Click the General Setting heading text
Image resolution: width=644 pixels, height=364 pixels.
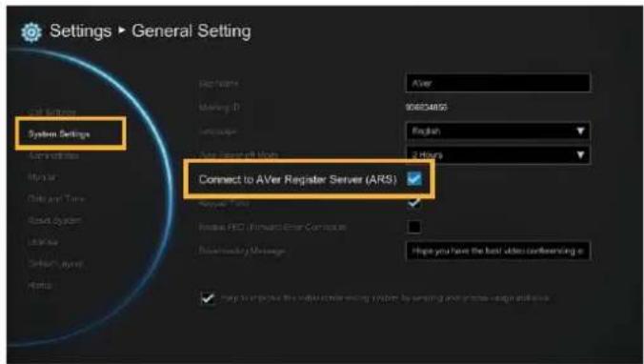(x=191, y=31)
